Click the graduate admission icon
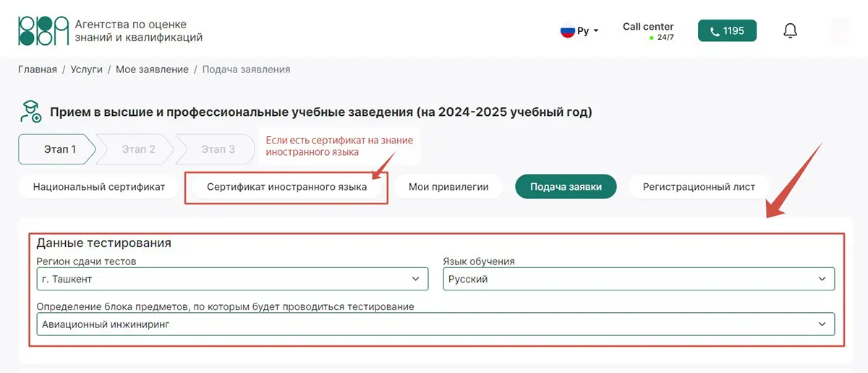This screenshot has width=868, height=373. click(x=30, y=113)
